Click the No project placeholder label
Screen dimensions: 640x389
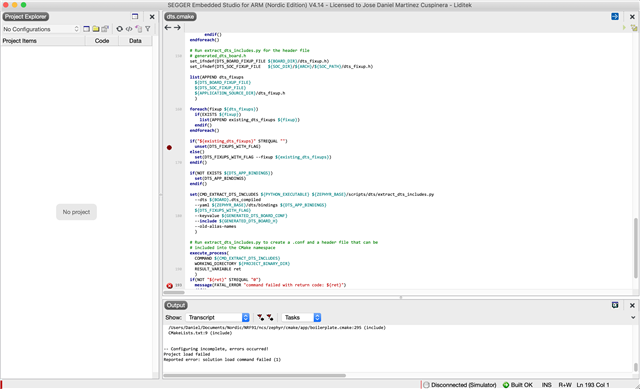click(76, 212)
